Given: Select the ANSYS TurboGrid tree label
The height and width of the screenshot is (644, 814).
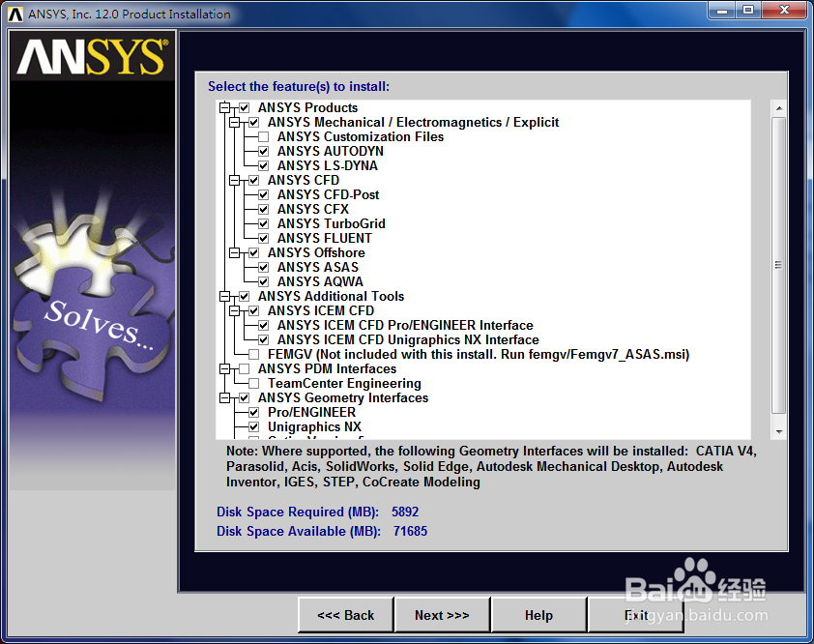Looking at the screenshot, I should [x=332, y=223].
